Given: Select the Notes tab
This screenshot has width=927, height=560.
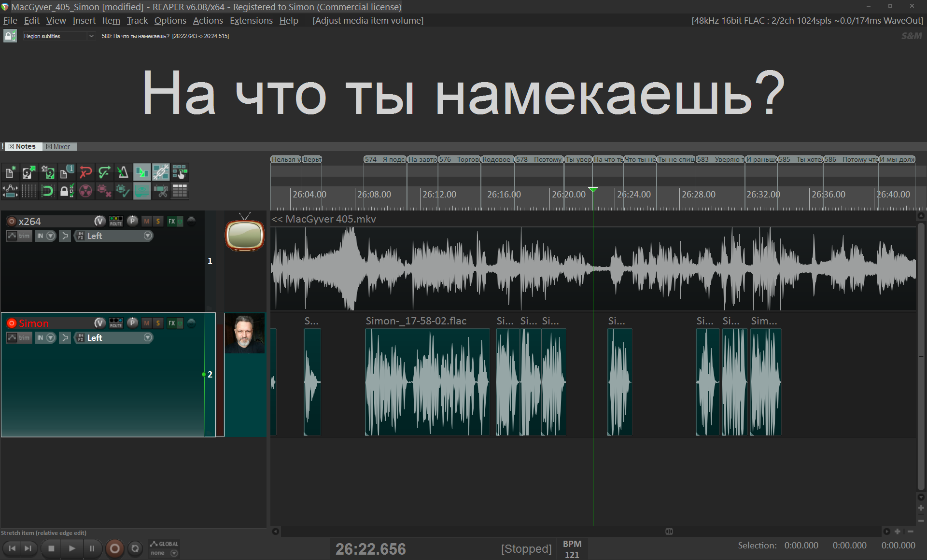Looking at the screenshot, I should [x=22, y=147].
